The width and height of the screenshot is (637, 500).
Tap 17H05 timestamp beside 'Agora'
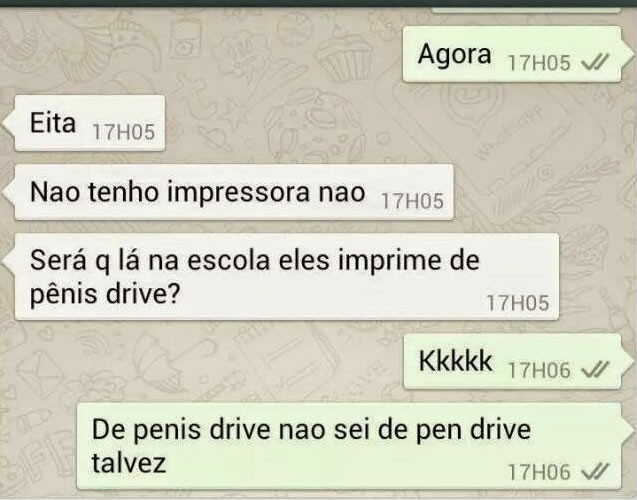pos(540,63)
